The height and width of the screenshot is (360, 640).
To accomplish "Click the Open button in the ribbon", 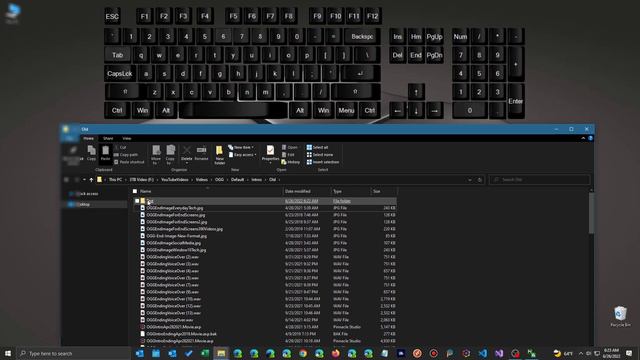I will point(290,147).
